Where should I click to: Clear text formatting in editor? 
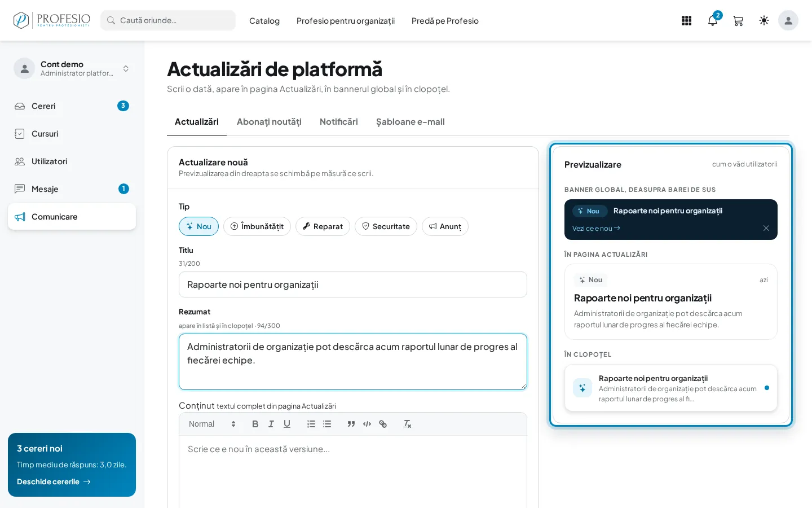(407, 424)
